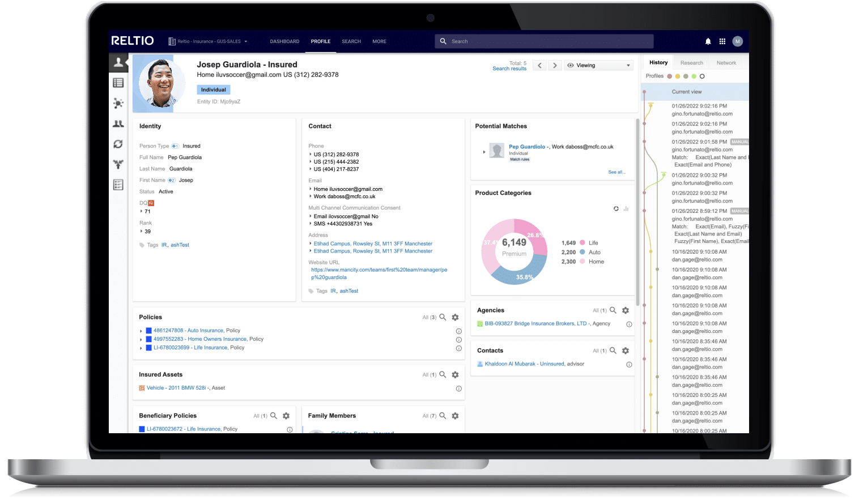This screenshot has height=504, width=859.
Task: Expand the Pep Guardiolo potential match
Action: click(x=484, y=152)
